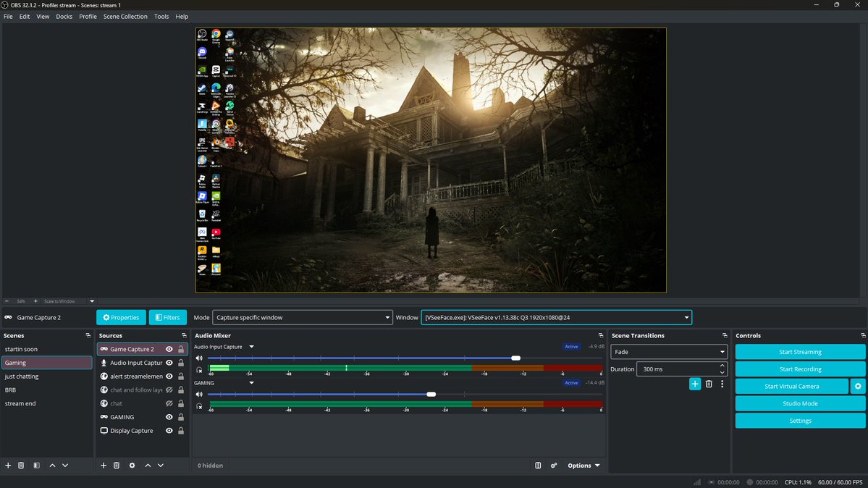Toggle monitoring icon for Audio Input Capture
This screenshot has width=868, height=488.
[x=199, y=370]
